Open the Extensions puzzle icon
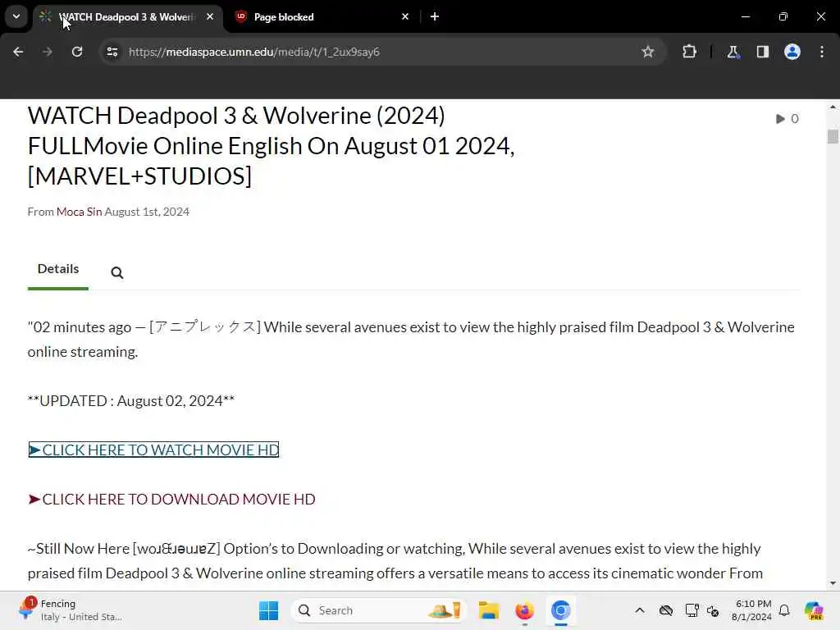 tap(689, 52)
